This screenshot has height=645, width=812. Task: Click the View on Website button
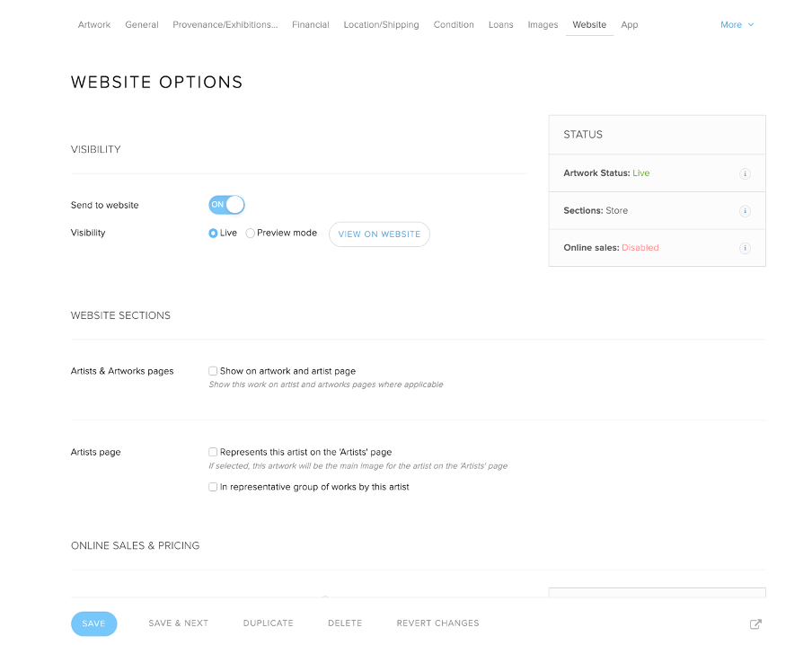(x=379, y=234)
